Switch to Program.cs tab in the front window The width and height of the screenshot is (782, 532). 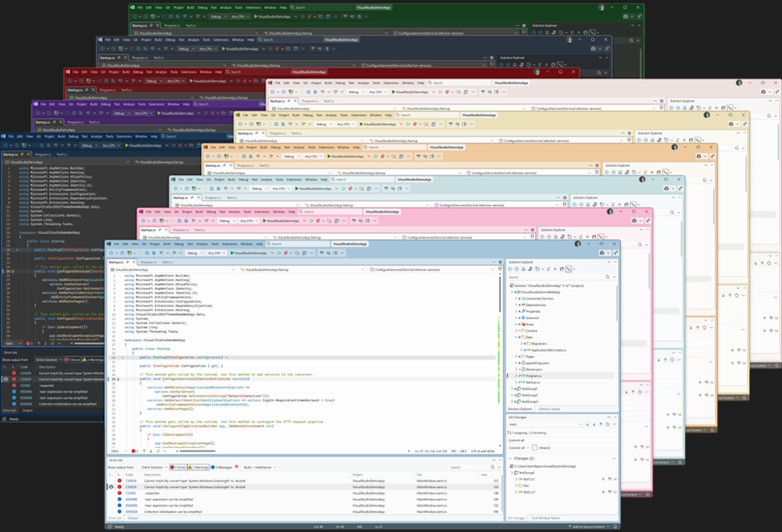point(148,261)
